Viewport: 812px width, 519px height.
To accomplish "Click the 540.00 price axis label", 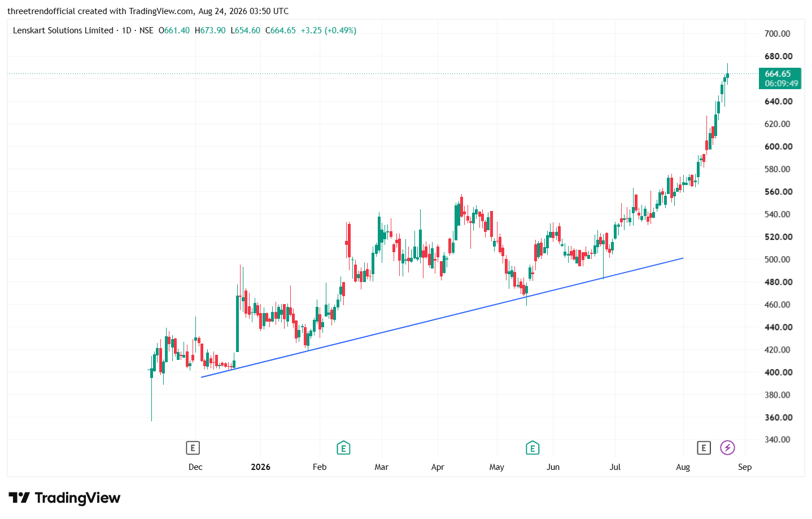I will pyautogui.click(x=778, y=214).
